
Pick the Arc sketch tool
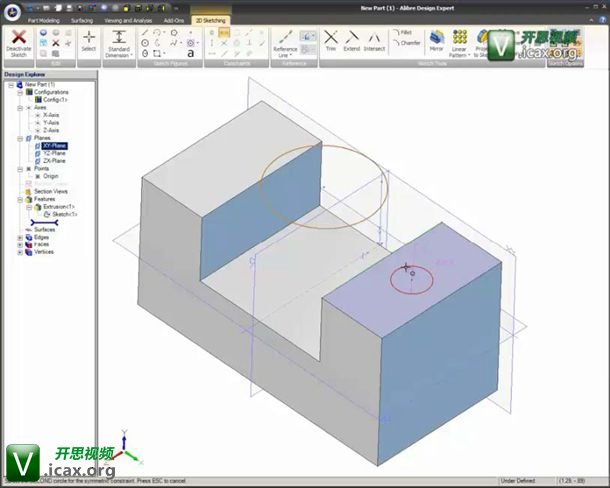157,33
